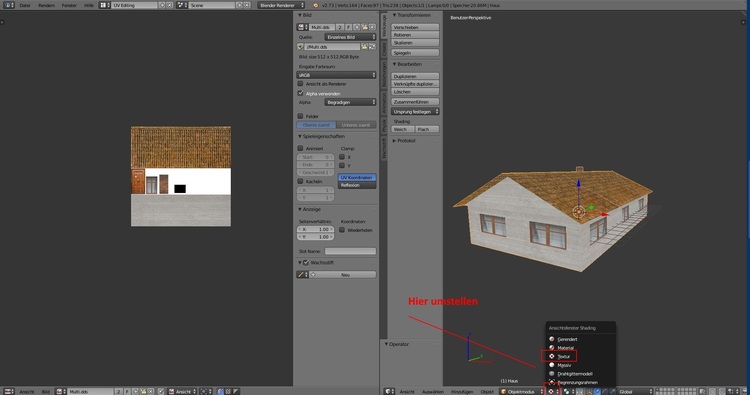Image resolution: width=750 pixels, height=395 pixels.
Task: Open the Datei menu
Action: tap(25, 5)
